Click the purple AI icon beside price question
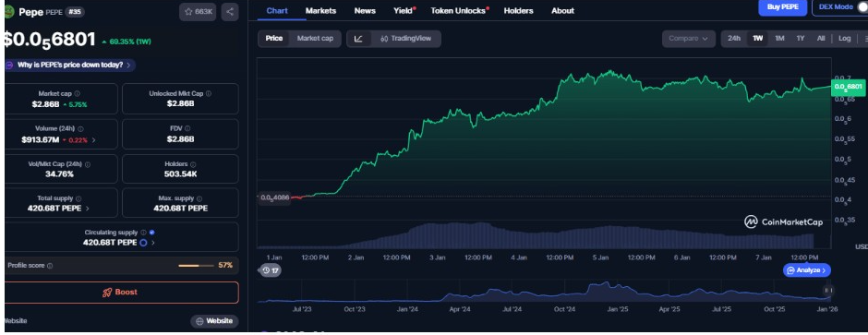 point(9,66)
